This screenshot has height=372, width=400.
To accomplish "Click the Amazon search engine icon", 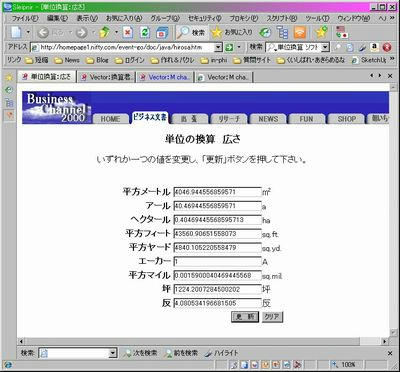I will click(x=374, y=47).
